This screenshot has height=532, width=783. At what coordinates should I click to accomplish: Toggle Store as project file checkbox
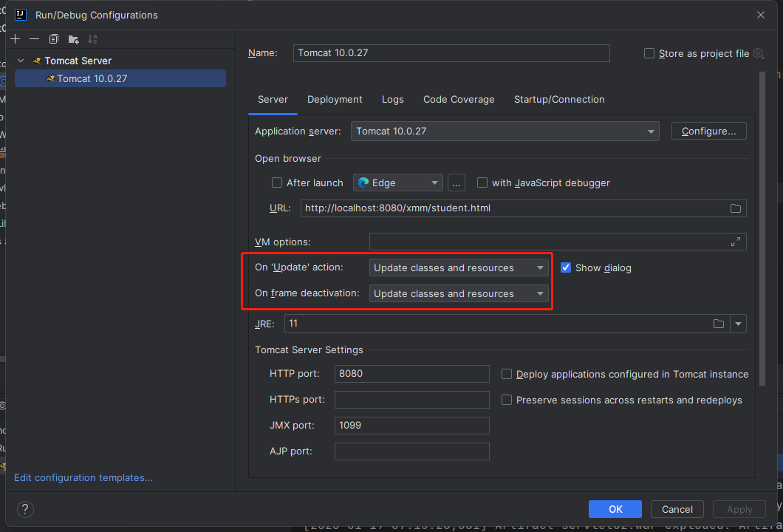click(x=649, y=53)
